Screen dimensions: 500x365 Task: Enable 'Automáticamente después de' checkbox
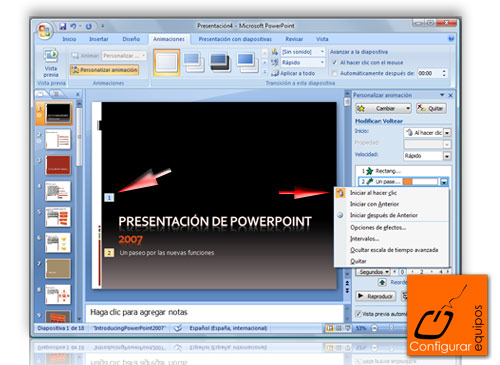pos(334,73)
